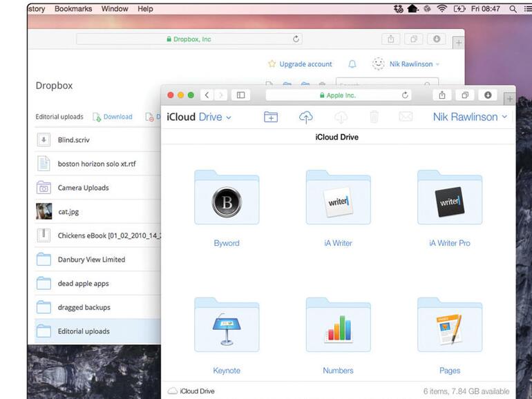Select boston horizon solo xt.rtf

(x=98, y=164)
